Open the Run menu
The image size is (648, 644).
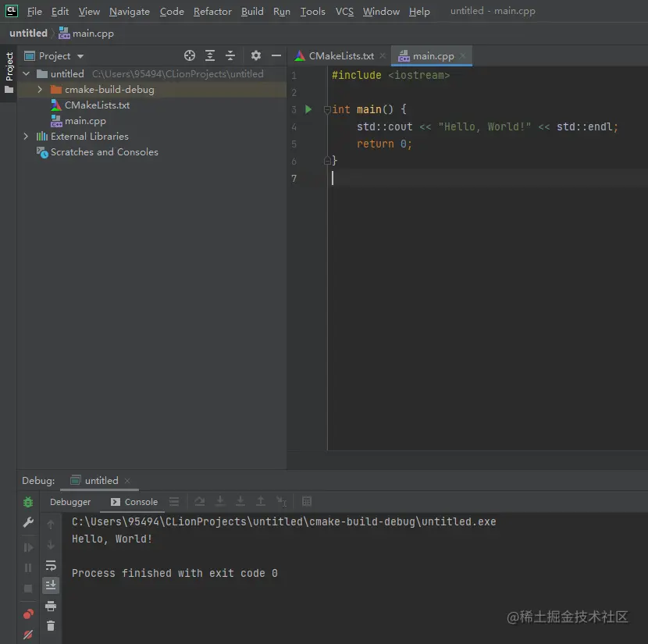click(281, 12)
